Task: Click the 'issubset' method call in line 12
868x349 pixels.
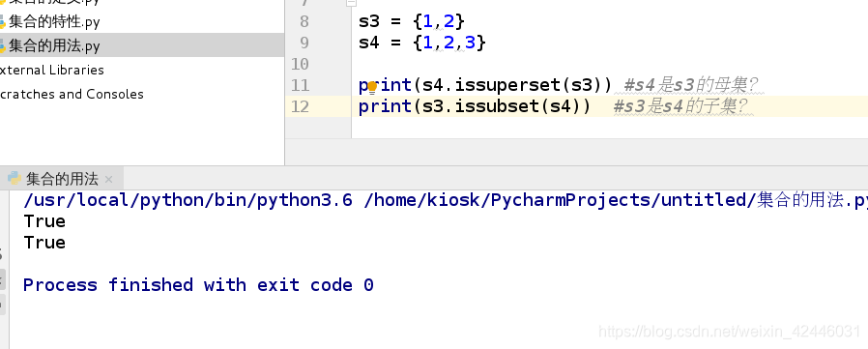Action: pyautogui.click(x=497, y=105)
